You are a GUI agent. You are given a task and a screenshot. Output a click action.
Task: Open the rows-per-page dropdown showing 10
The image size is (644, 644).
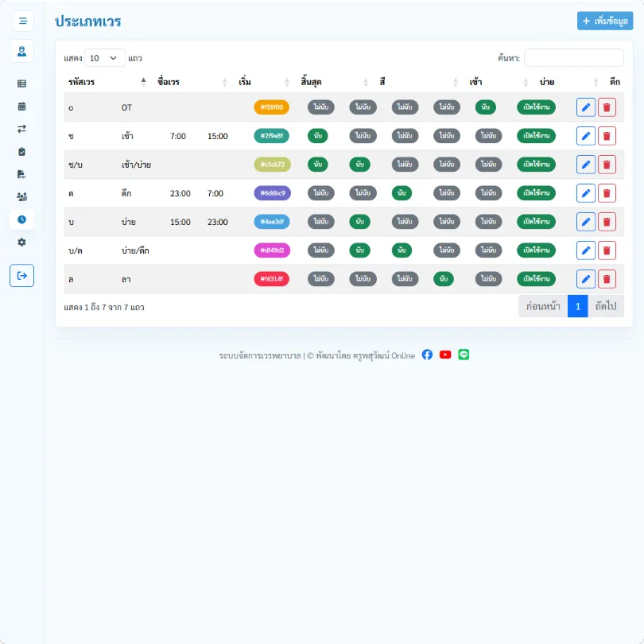point(104,58)
